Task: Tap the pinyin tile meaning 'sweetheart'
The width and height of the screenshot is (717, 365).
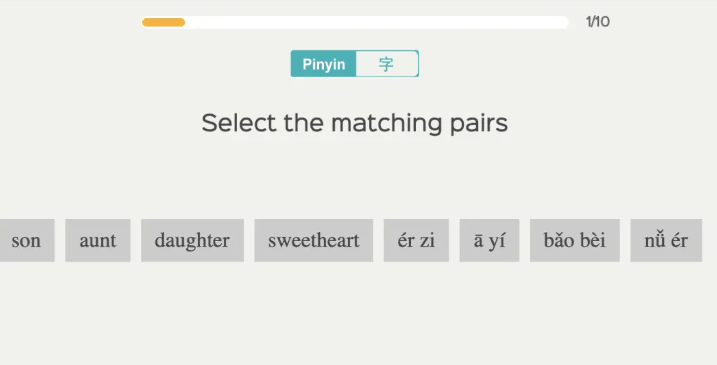Action: [x=575, y=241]
